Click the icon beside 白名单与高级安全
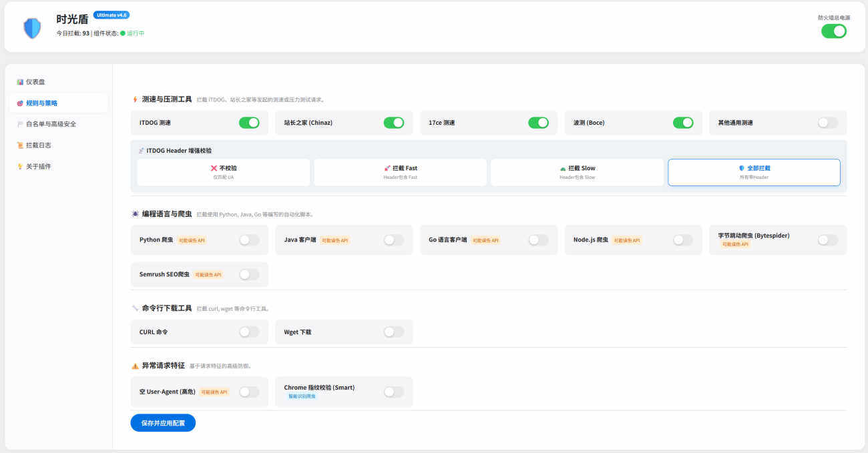The image size is (868, 453). click(20, 124)
